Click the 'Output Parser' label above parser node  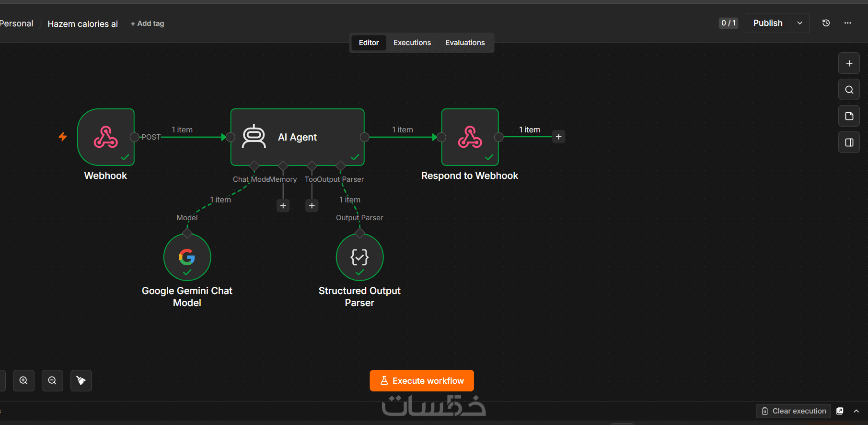[359, 218]
